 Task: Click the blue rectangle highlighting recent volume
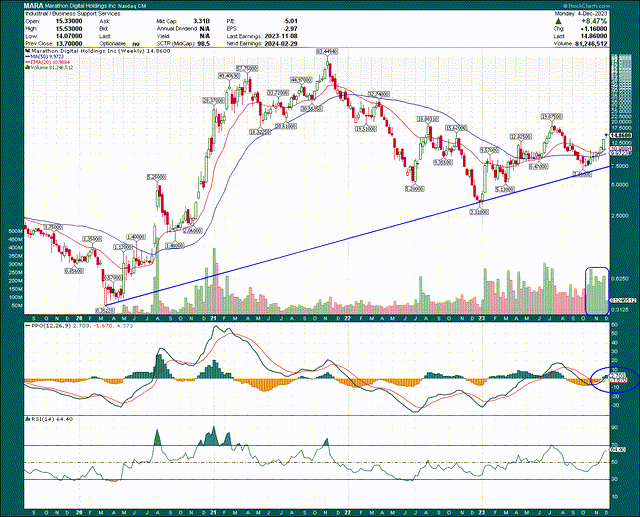pos(596,288)
